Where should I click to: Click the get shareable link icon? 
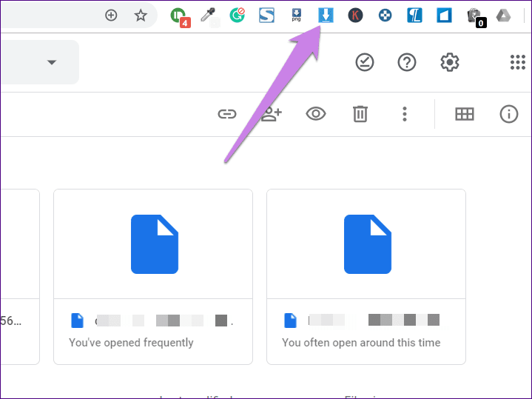tap(227, 114)
